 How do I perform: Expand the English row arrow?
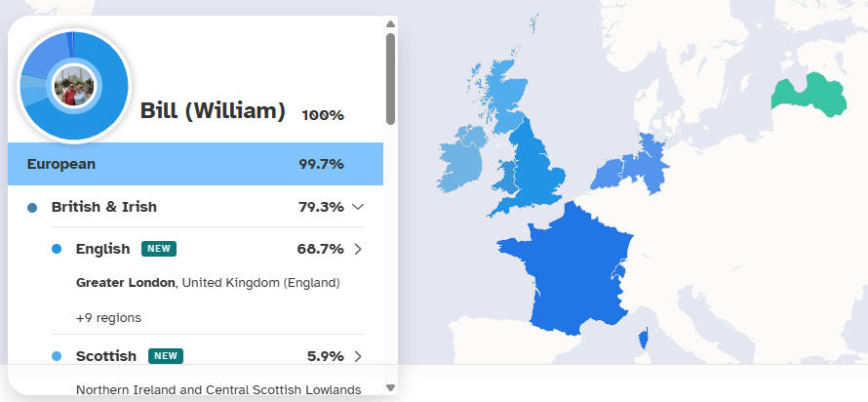pos(358,249)
